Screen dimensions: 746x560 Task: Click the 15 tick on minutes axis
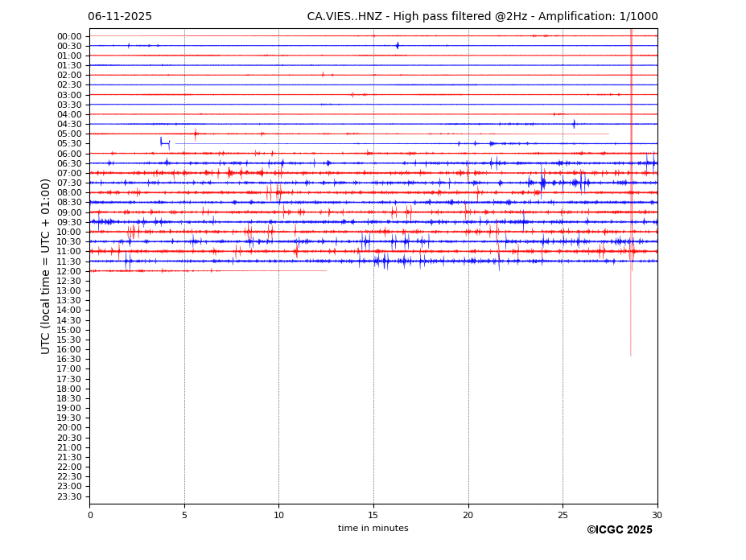click(x=373, y=515)
